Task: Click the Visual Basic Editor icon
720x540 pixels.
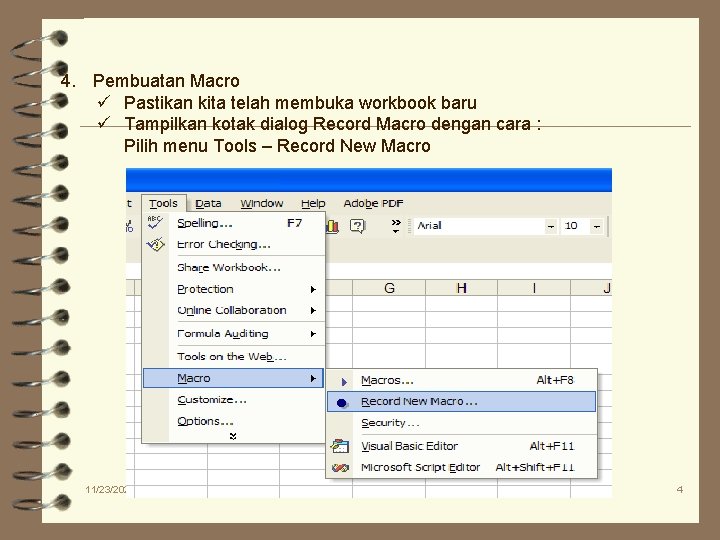Action: (x=340, y=446)
